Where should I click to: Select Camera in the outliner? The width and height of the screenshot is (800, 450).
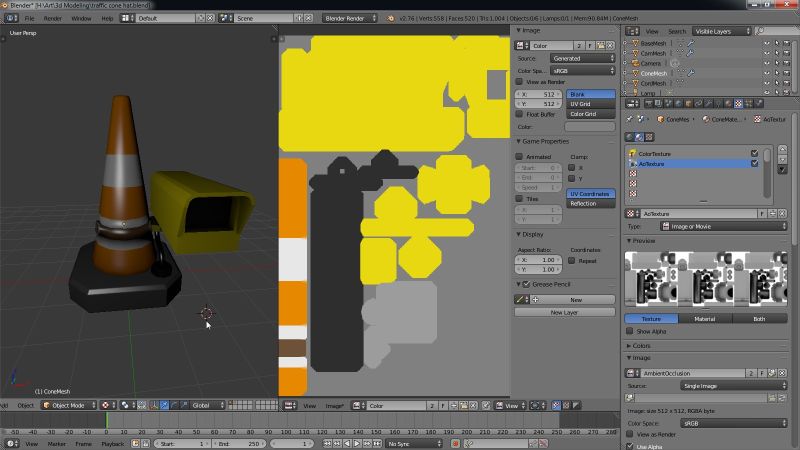[650, 63]
